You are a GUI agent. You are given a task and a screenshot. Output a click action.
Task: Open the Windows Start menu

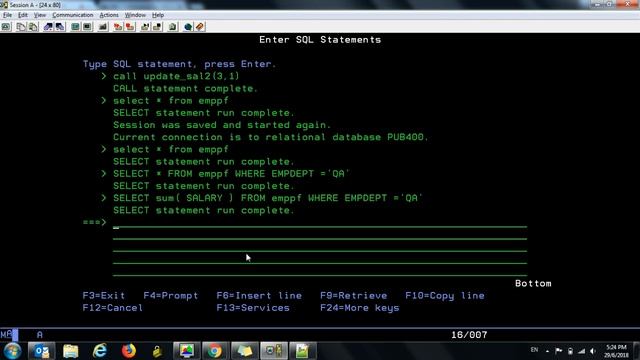coord(12,351)
